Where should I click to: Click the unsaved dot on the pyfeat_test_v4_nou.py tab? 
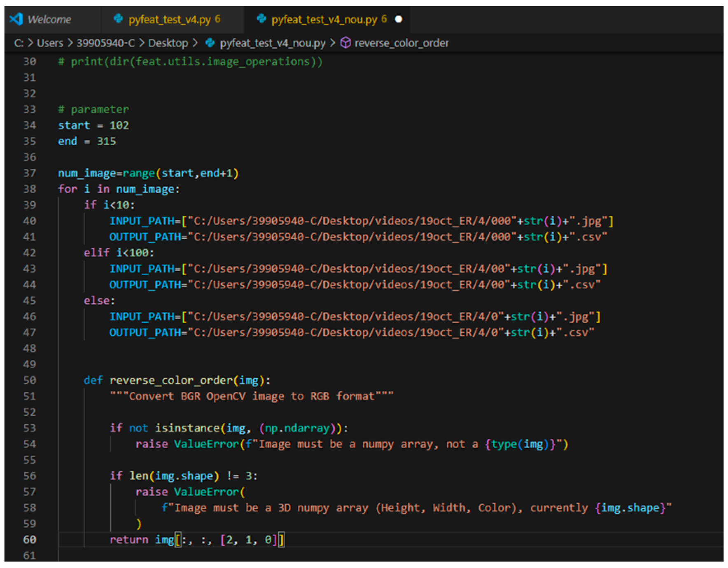[398, 19]
